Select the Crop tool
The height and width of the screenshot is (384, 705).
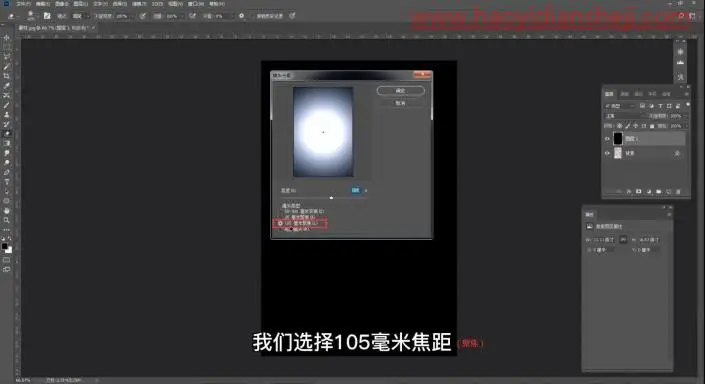click(x=7, y=76)
